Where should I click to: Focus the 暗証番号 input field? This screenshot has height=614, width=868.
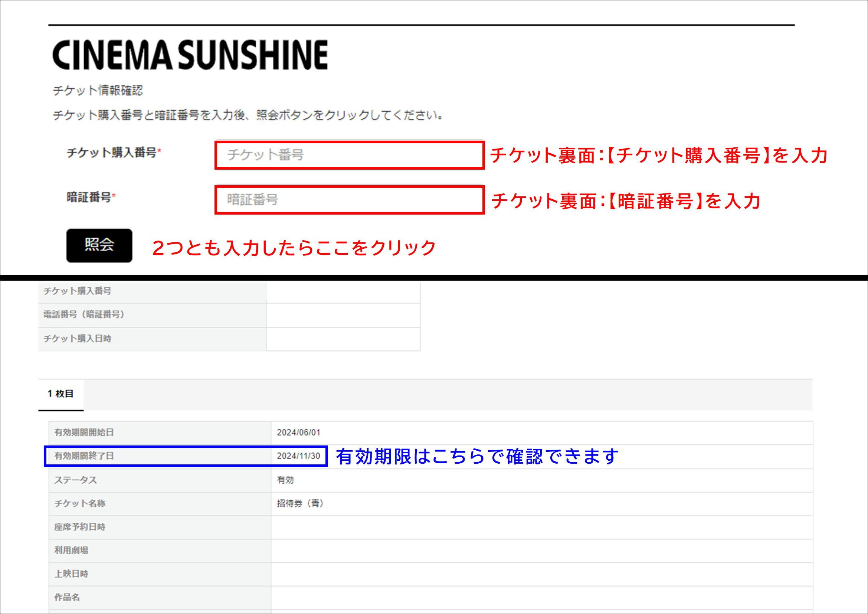(350, 200)
